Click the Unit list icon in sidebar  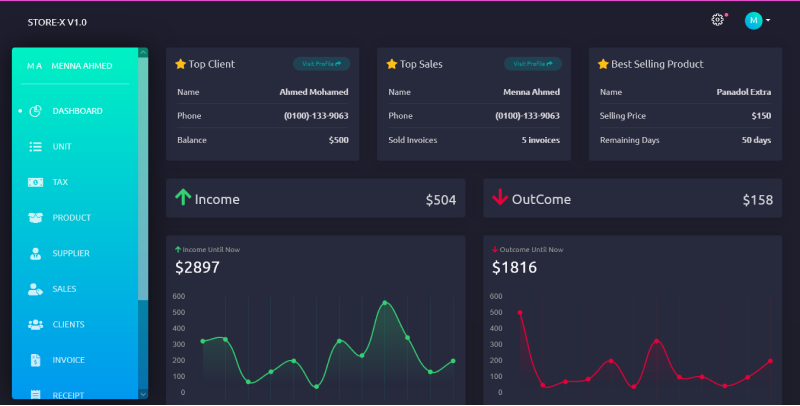35,147
